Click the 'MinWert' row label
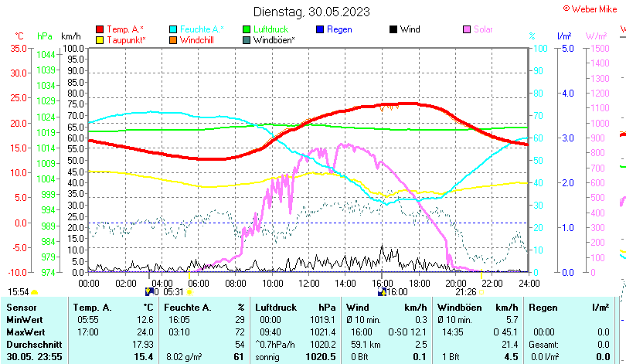 point(25,320)
